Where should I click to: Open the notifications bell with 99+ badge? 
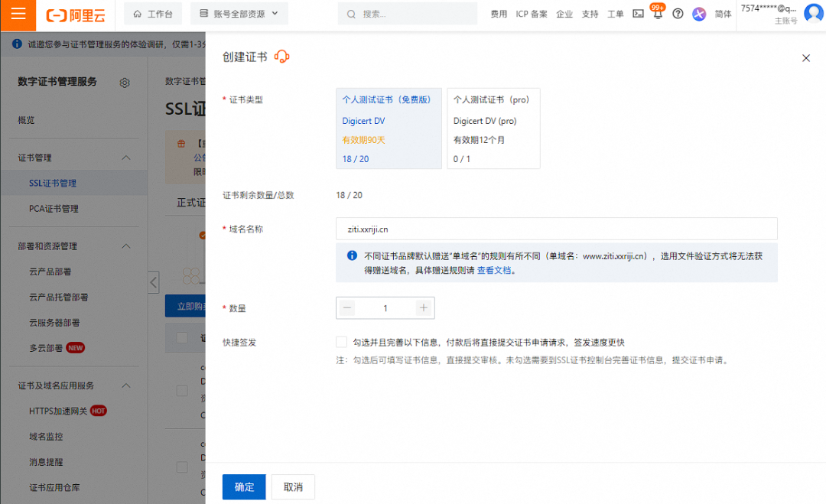pos(658,14)
